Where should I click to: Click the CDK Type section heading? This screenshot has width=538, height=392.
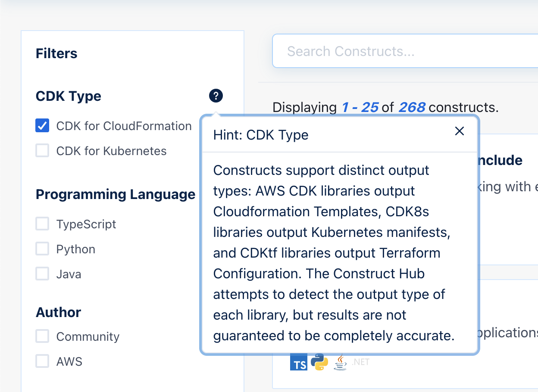[68, 96]
